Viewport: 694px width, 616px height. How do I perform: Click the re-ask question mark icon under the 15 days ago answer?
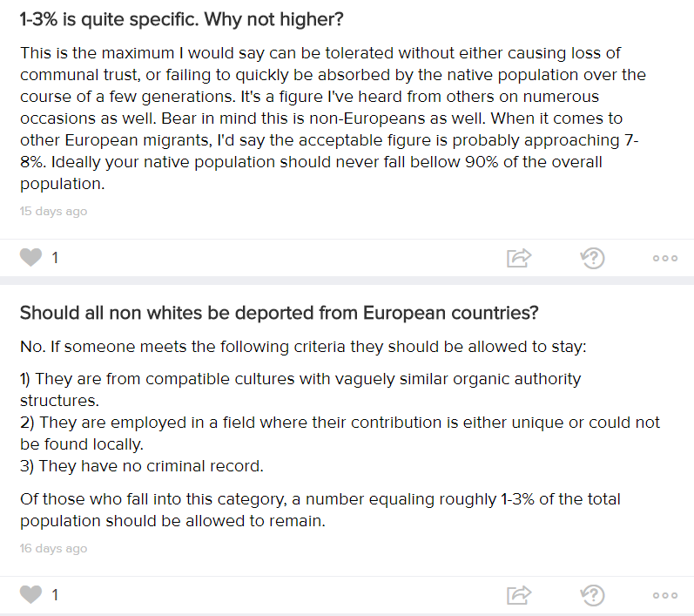pos(592,258)
